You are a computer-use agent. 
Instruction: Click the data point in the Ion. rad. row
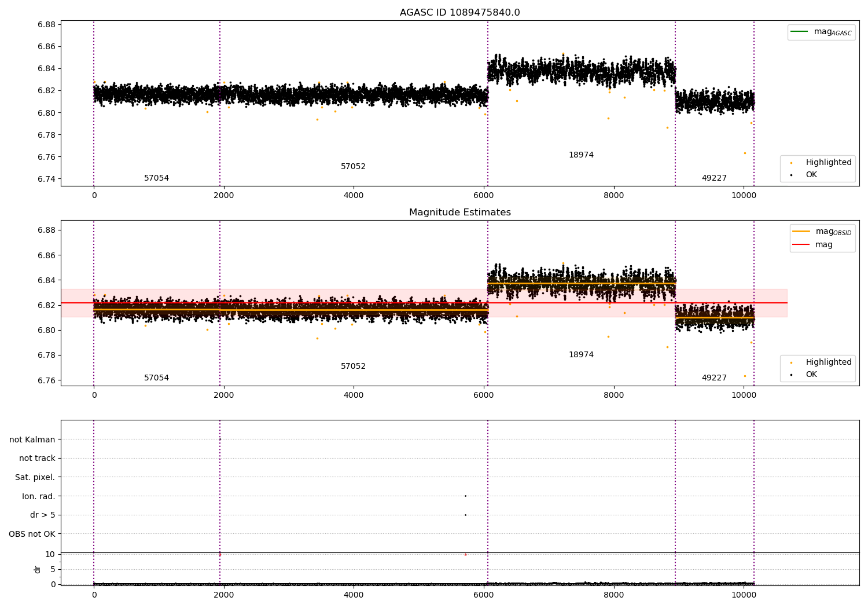pyautogui.click(x=465, y=496)
